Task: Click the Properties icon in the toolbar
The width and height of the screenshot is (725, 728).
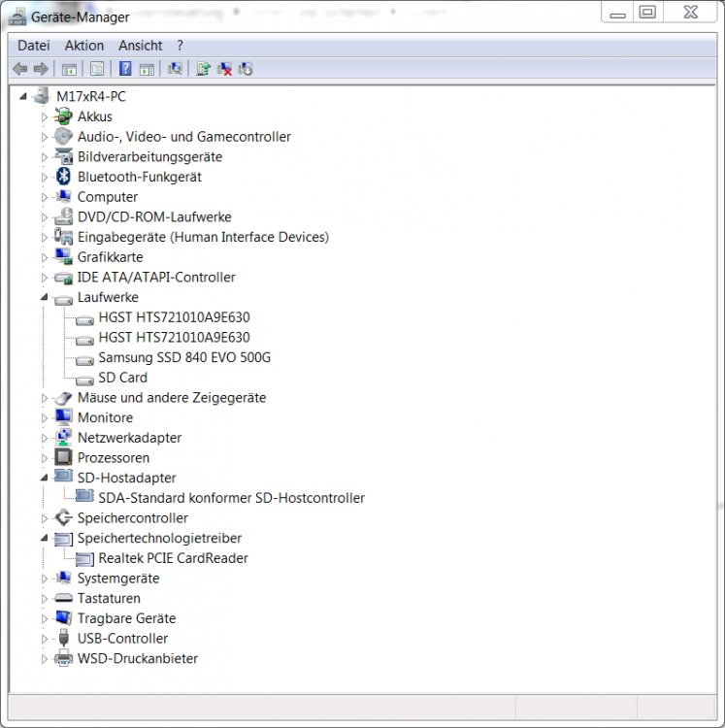Action: (97, 69)
